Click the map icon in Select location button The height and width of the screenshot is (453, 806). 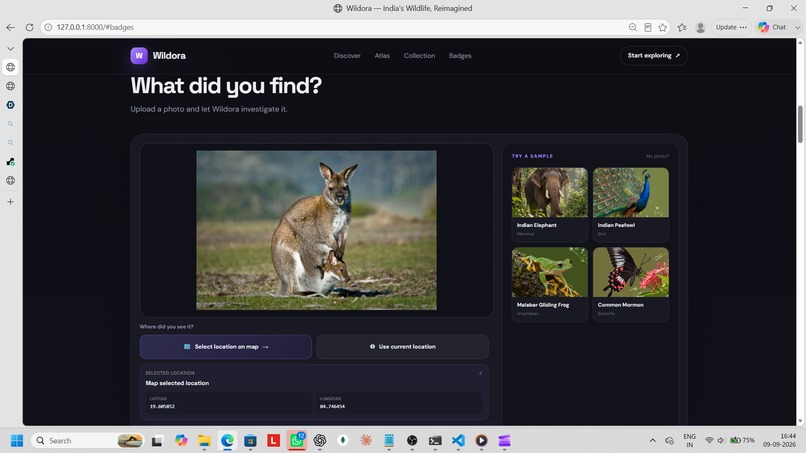187,347
